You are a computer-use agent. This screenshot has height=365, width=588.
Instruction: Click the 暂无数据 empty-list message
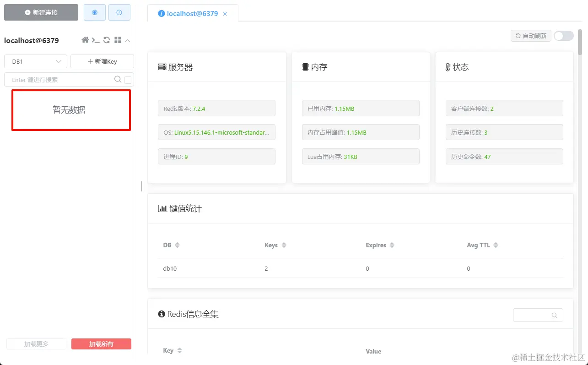[69, 110]
